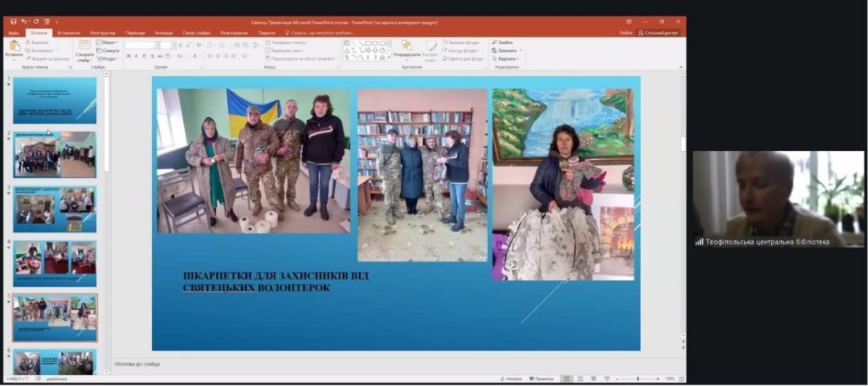
Task: Select slide 3 thumbnail in slide panel
Action: (x=55, y=209)
